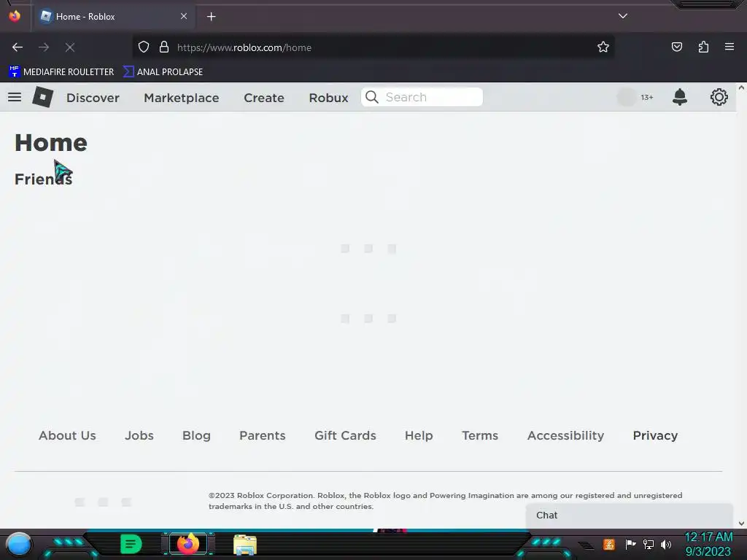Show site security padlock info
This screenshot has width=747, height=560.
[x=164, y=47]
